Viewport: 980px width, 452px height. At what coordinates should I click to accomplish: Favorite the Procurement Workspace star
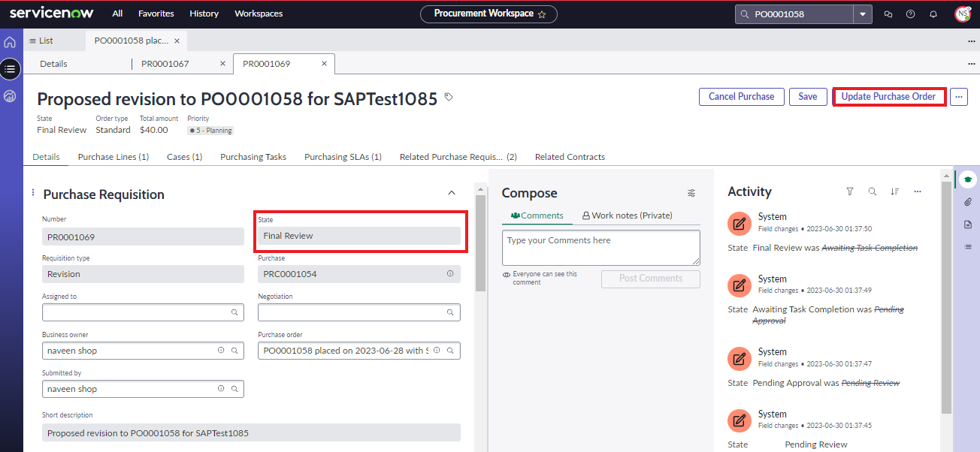[542, 14]
